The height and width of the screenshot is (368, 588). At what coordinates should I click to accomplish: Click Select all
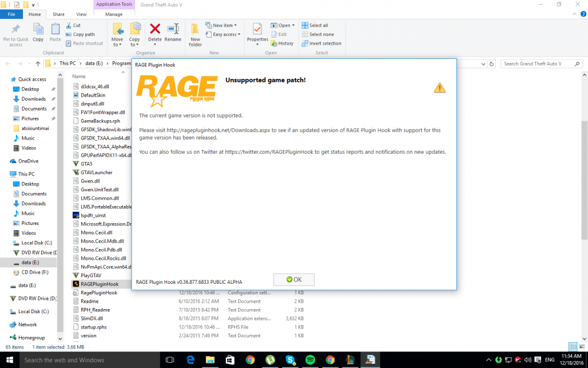point(315,25)
